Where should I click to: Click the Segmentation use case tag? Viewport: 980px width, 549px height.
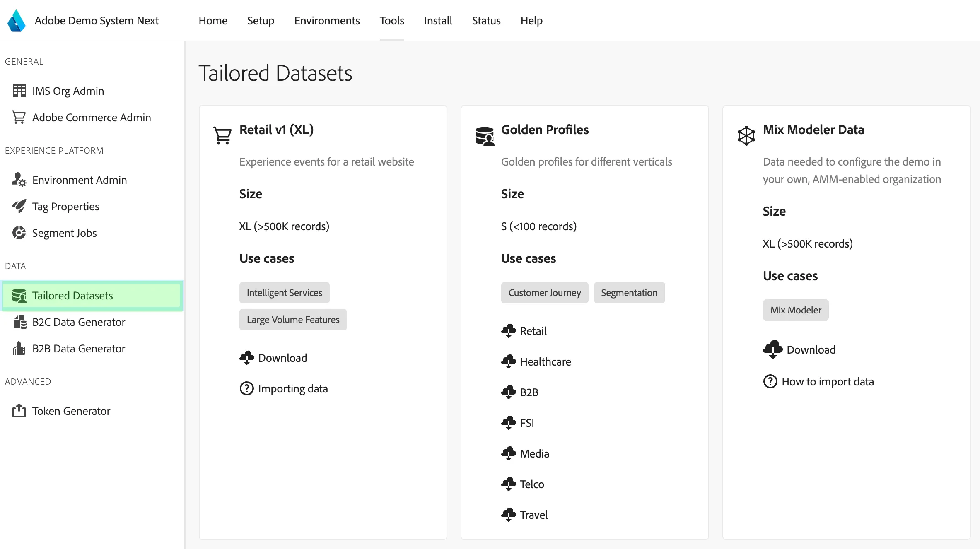click(629, 293)
